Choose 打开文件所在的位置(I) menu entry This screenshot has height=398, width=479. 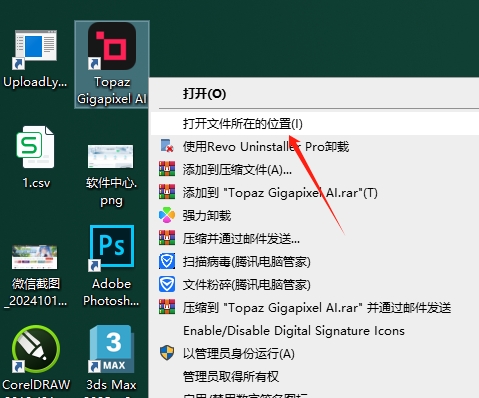[315, 124]
